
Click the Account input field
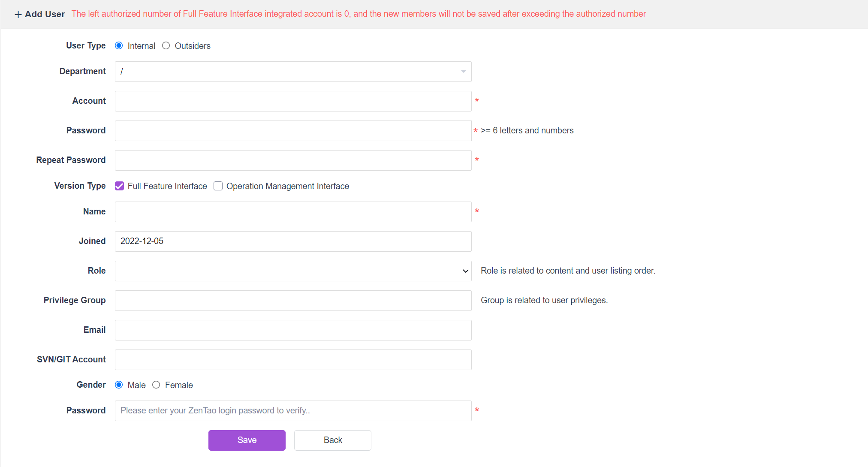293,101
